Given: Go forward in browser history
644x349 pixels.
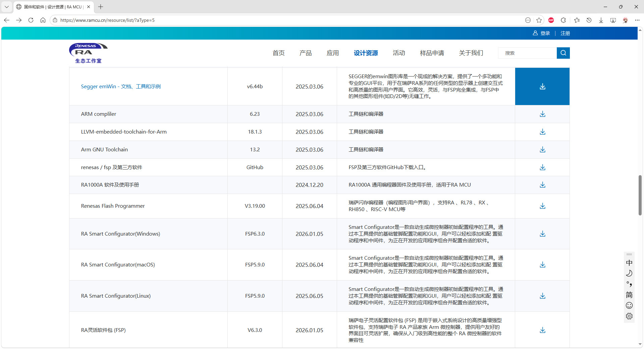Looking at the screenshot, I should point(19,20).
